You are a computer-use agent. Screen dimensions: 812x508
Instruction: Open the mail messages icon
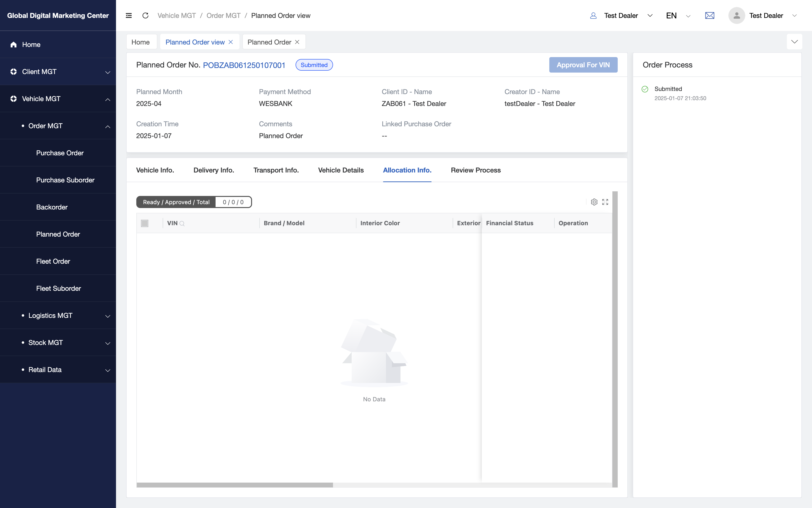pyautogui.click(x=710, y=15)
